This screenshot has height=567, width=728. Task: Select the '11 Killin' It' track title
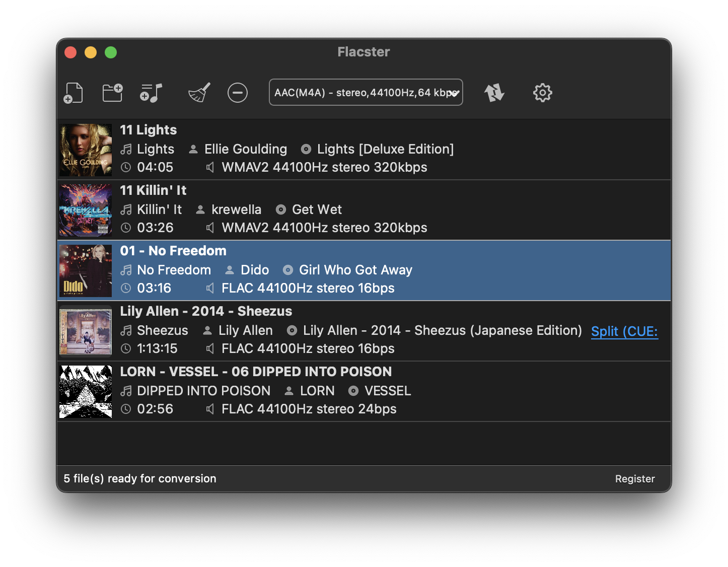[153, 190]
